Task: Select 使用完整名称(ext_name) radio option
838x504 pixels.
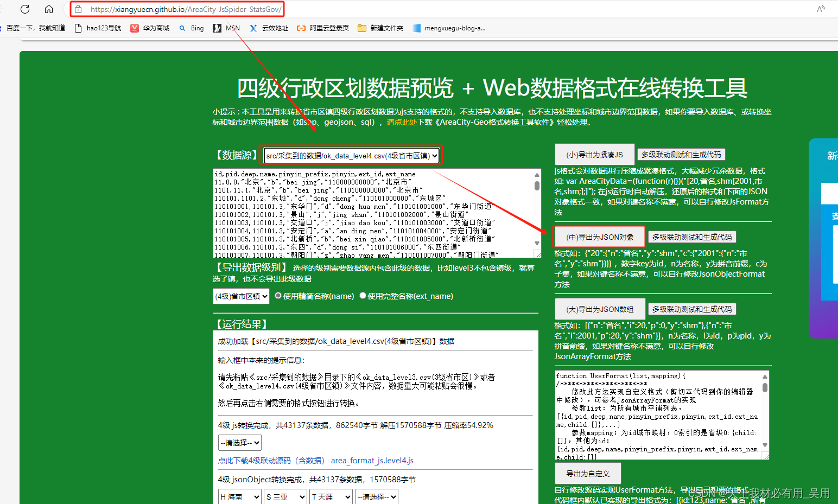Action: [x=363, y=296]
